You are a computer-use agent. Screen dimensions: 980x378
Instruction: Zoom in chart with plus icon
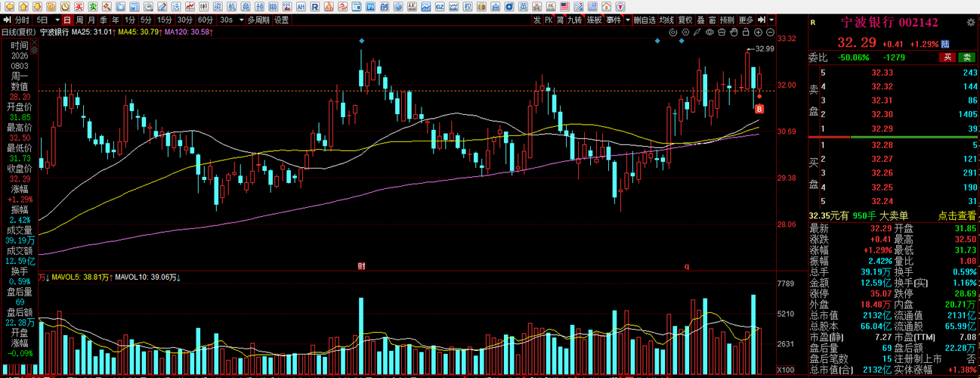tap(758, 32)
